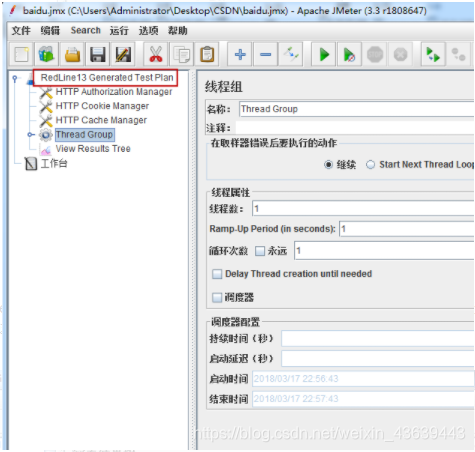Viewport: 475px width, 452px height.
Task: Select View Results Tree item
Action: pos(93,149)
